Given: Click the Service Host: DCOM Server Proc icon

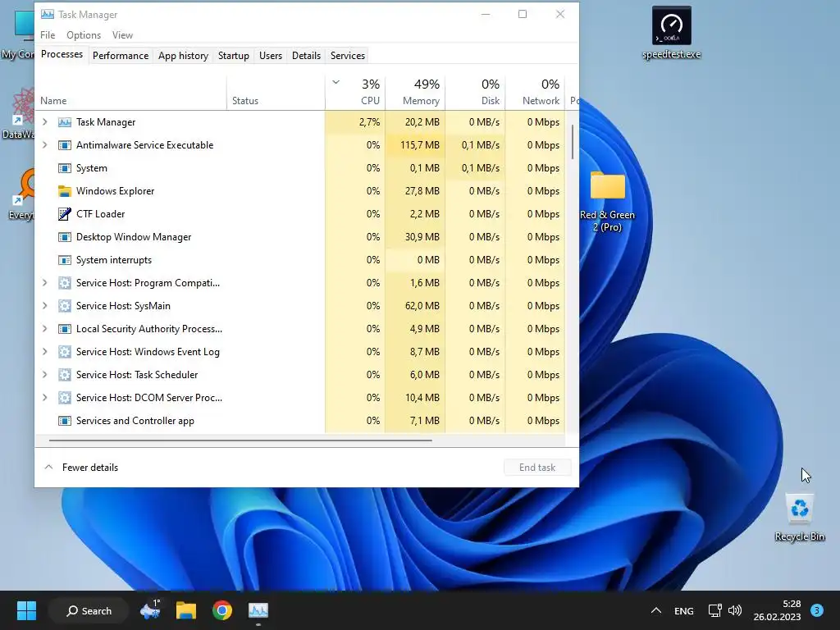Looking at the screenshot, I should [x=64, y=398].
